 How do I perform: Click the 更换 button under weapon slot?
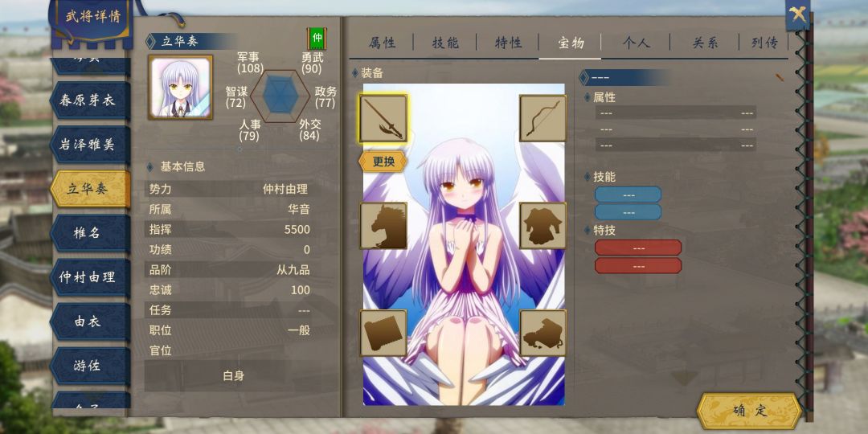(383, 162)
